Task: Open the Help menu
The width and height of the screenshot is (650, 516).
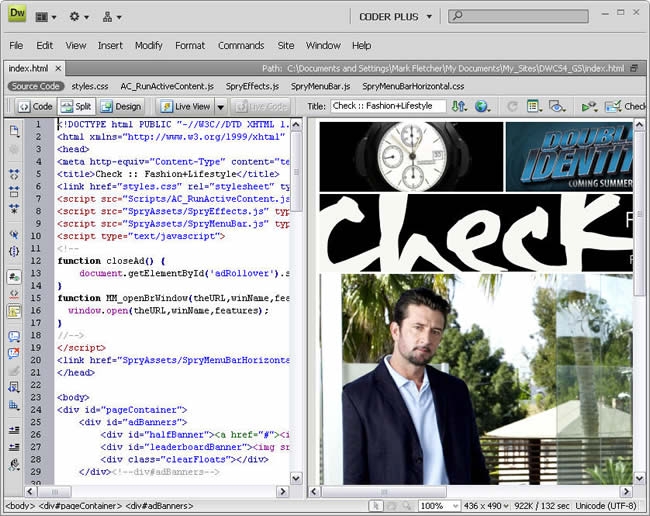Action: pyautogui.click(x=361, y=46)
